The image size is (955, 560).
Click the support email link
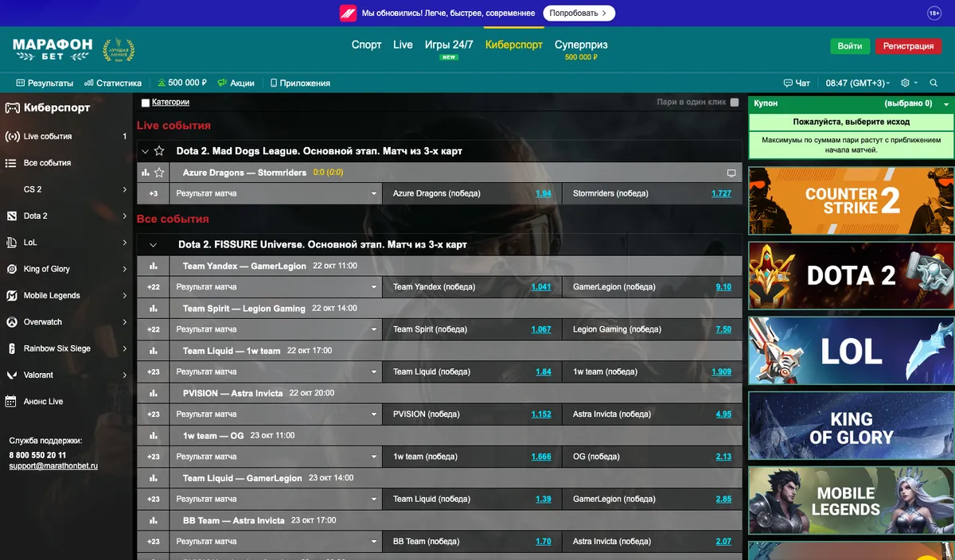tap(53, 466)
